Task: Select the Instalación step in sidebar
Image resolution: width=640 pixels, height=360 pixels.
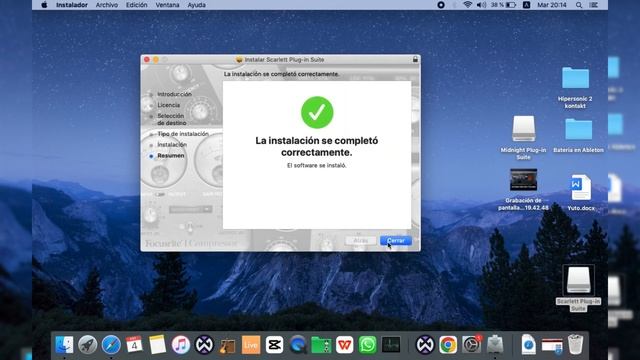Action: click(172, 145)
